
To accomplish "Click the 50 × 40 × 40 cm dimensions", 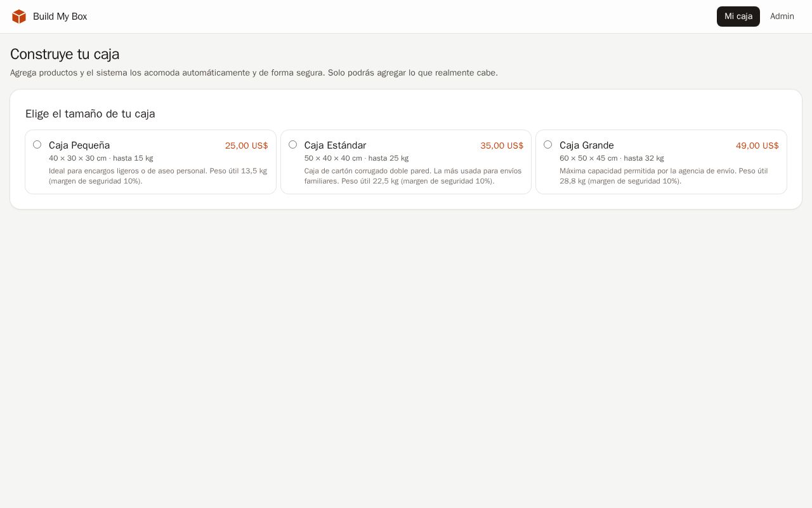I will coord(333,158).
